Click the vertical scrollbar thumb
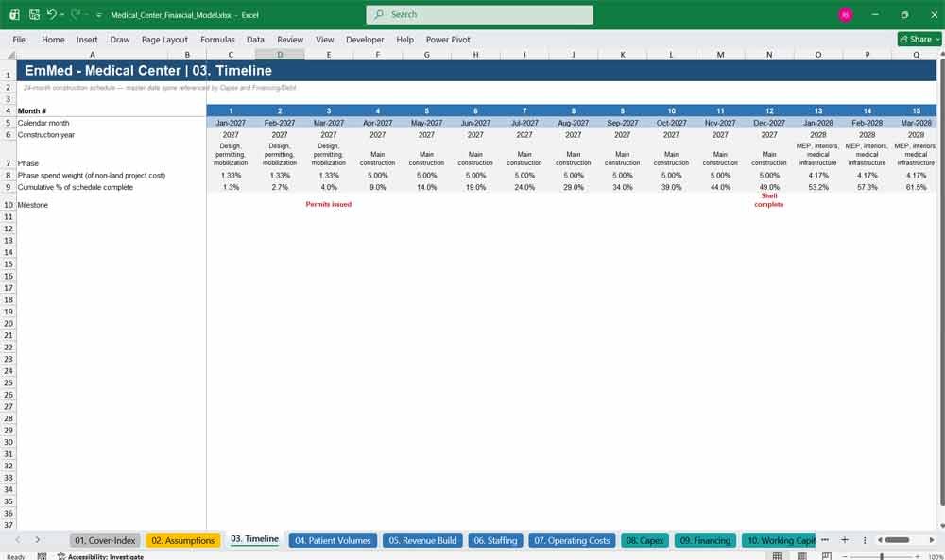 [942, 281]
